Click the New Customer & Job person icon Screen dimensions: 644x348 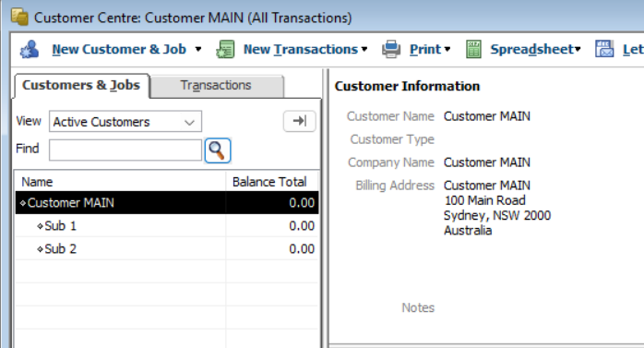[30, 49]
